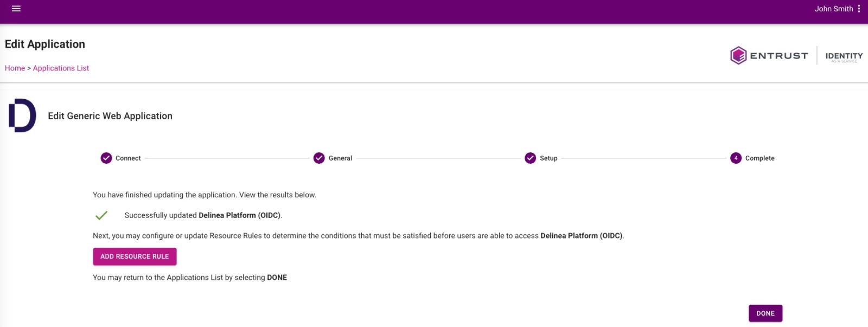This screenshot has width=868, height=327.
Task: Select the General step checkmark circle
Action: [x=319, y=158]
